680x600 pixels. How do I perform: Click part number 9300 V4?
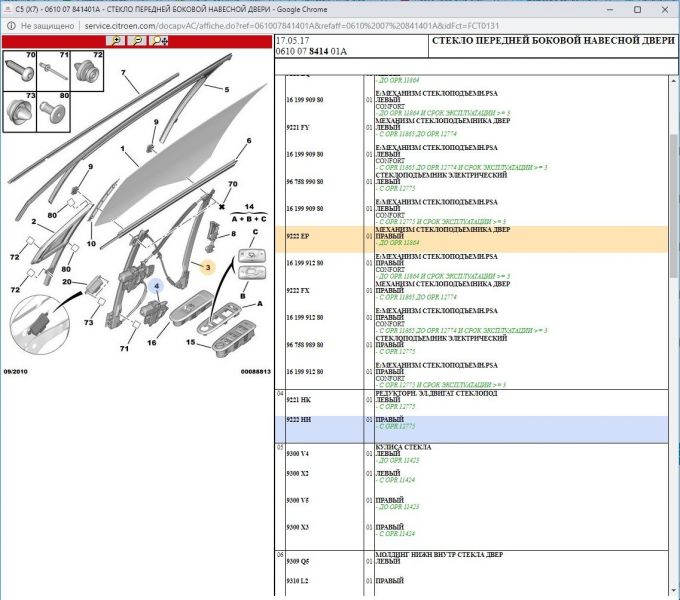coord(298,453)
